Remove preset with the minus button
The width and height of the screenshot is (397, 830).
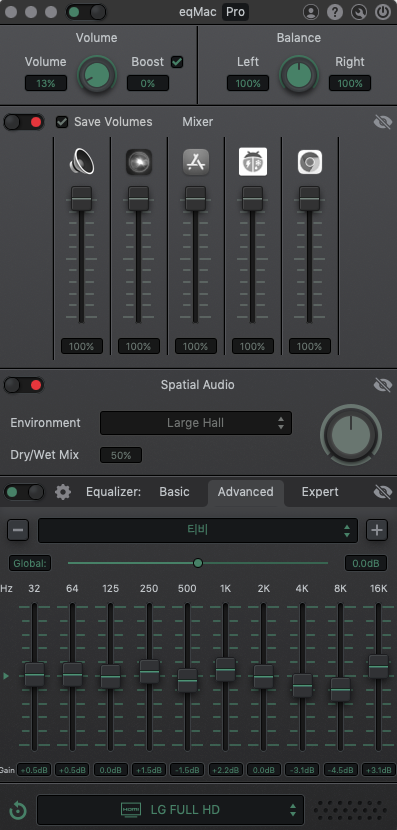[18, 530]
